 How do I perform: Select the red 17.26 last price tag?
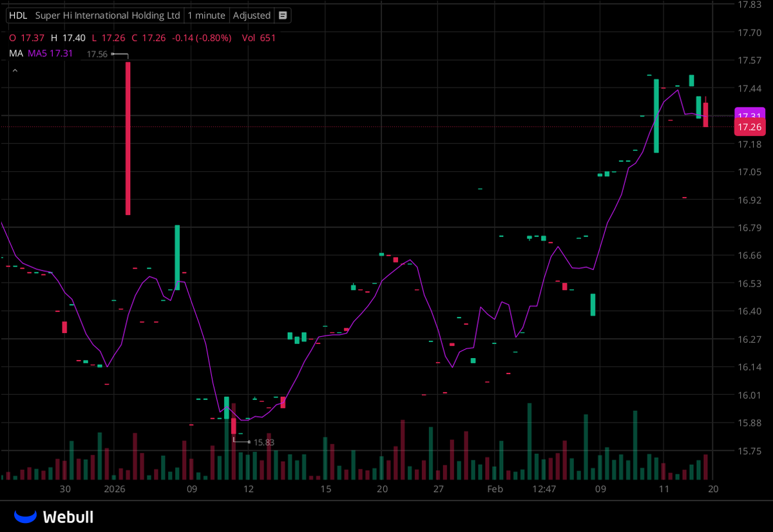[750, 127]
